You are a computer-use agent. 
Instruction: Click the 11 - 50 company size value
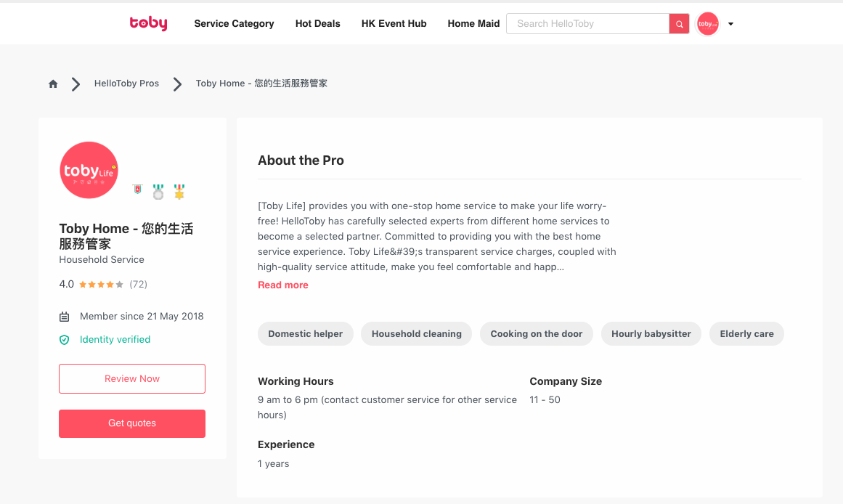click(x=545, y=400)
